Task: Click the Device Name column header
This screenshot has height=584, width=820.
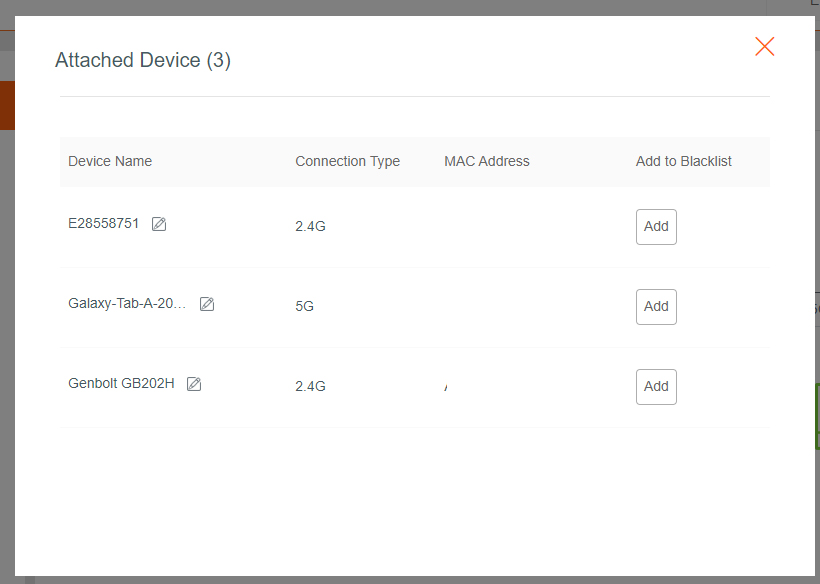Action: (110, 161)
